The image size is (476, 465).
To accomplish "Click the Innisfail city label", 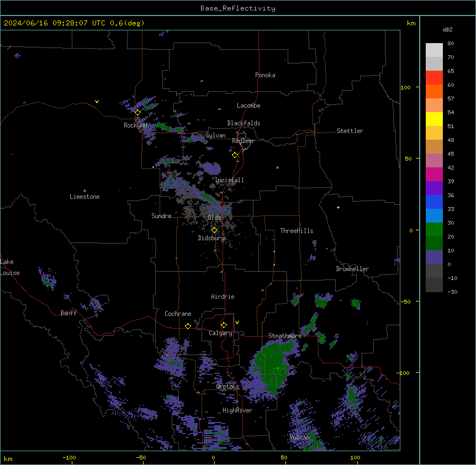I will coord(229,180).
